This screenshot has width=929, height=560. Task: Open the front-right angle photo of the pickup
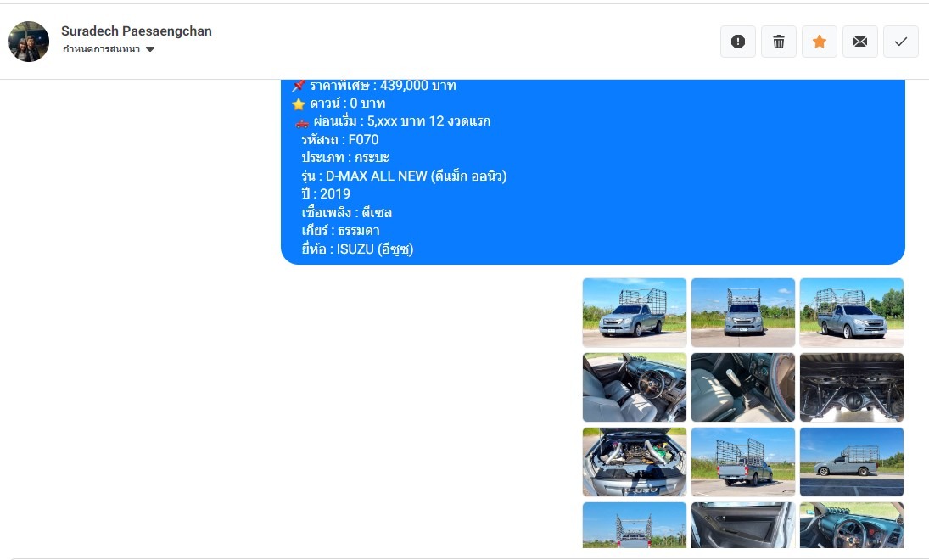click(x=852, y=312)
